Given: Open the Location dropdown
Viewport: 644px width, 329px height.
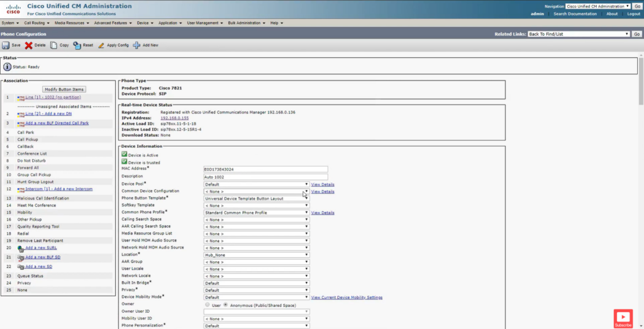Looking at the screenshot, I should click(257, 255).
